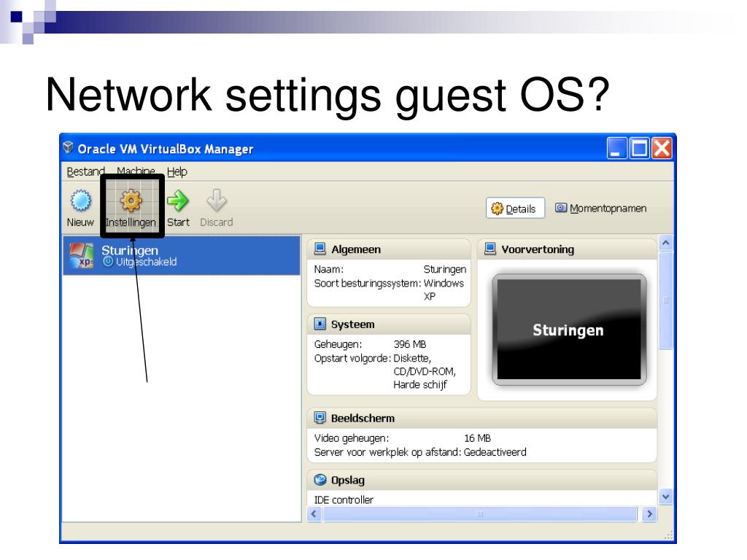Image resolution: width=747 pixels, height=560 pixels.
Task: Click the Beeldscherm monitor icon
Action: (320, 418)
